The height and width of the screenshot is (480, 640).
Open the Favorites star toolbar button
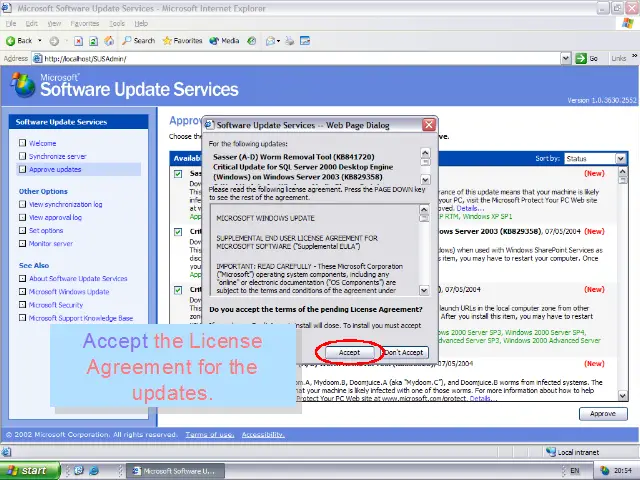tap(182, 41)
